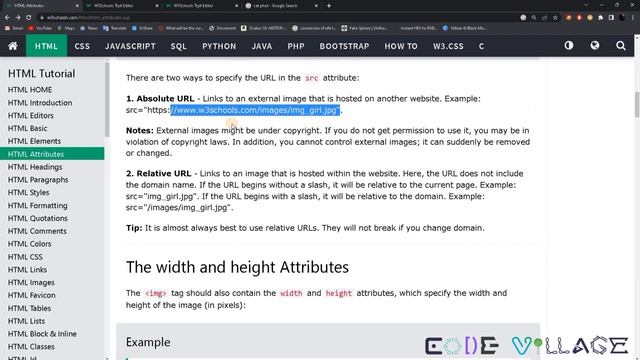
Task: Open the Translate bookmark
Action: tap(115, 28)
